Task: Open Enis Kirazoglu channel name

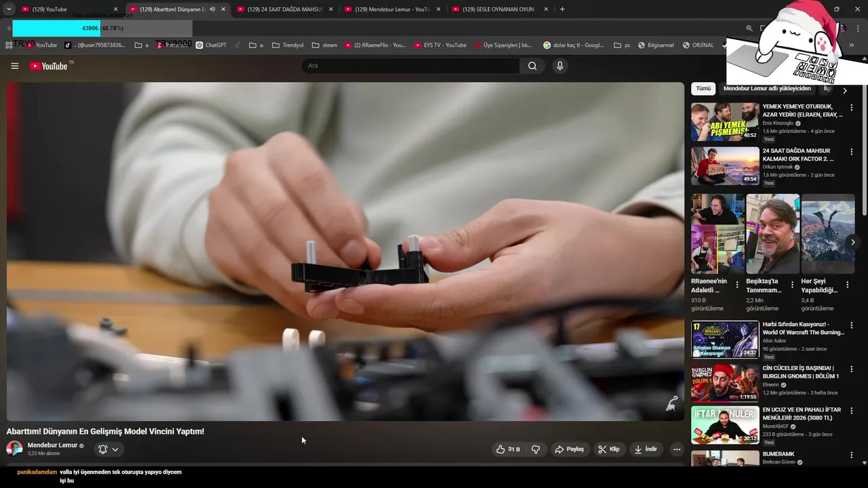Action: pos(778,123)
